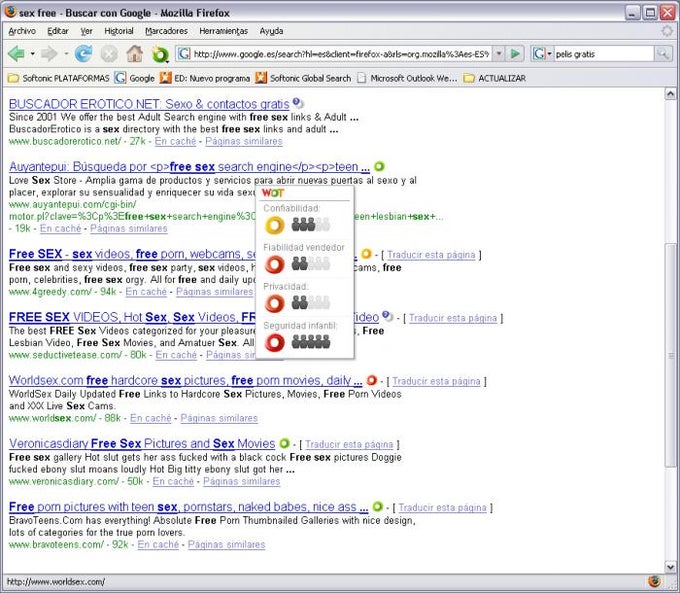Open the ED: Nuevo programa bookmark

click(x=205, y=78)
